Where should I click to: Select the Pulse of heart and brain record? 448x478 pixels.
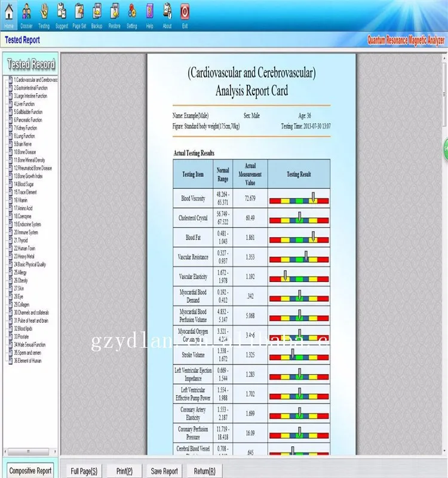[x=31, y=320]
